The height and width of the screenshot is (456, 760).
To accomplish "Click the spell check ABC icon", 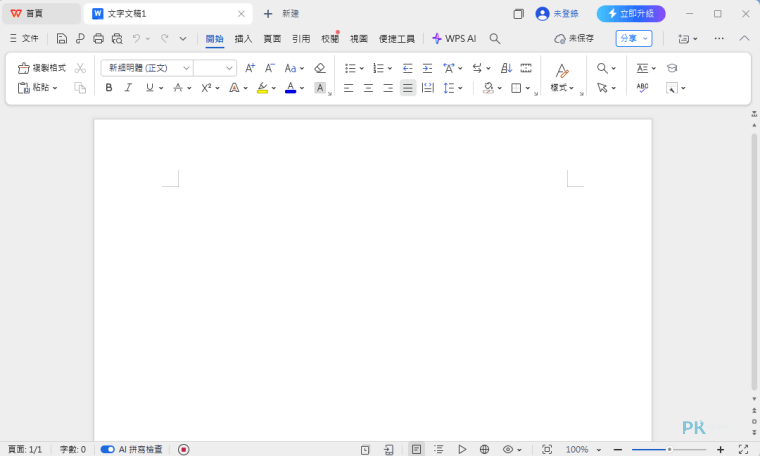I will point(643,88).
